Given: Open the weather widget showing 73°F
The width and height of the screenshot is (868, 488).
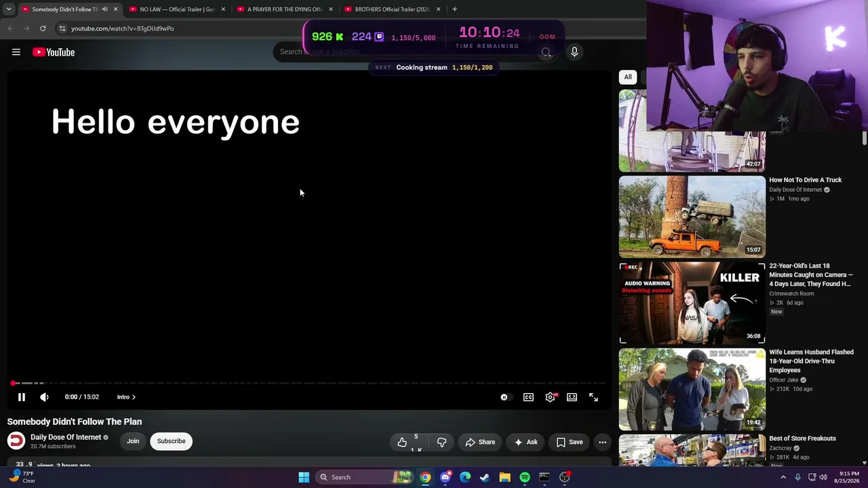Looking at the screenshot, I should tap(21, 477).
